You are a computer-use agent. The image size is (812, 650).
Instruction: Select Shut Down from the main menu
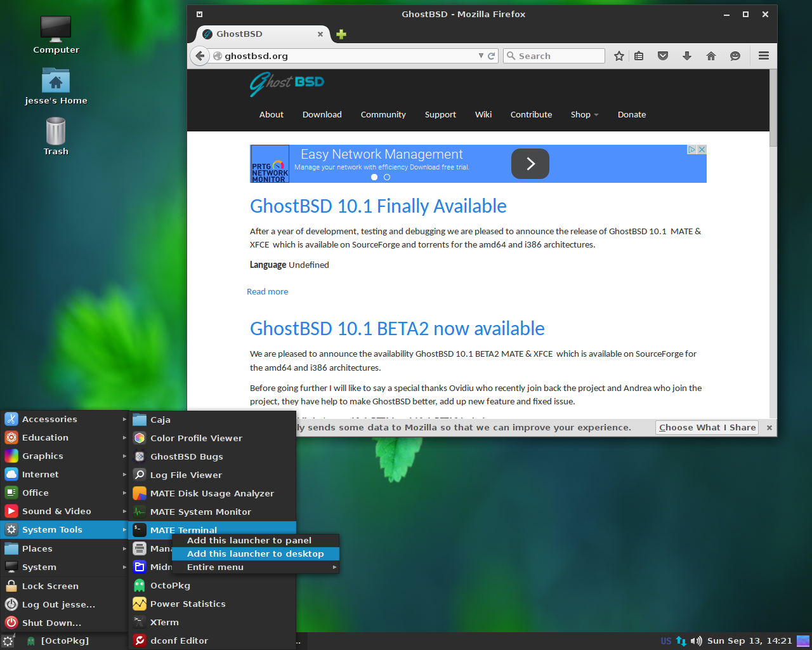coord(65,623)
